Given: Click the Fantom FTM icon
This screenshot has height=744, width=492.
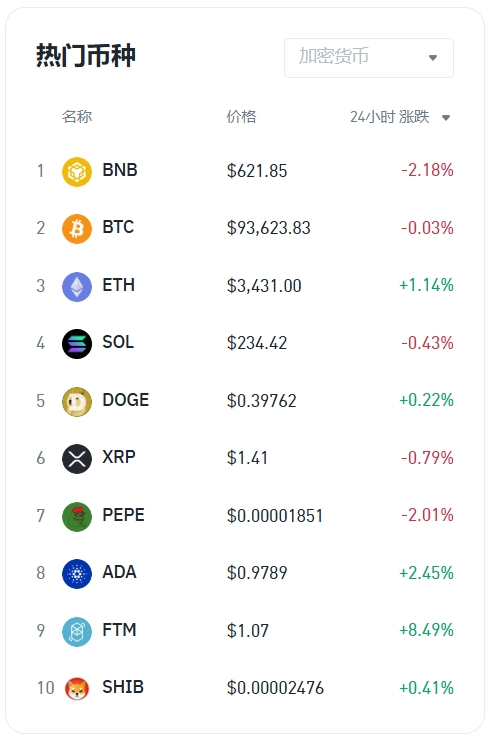Looking at the screenshot, I should [x=77, y=631].
